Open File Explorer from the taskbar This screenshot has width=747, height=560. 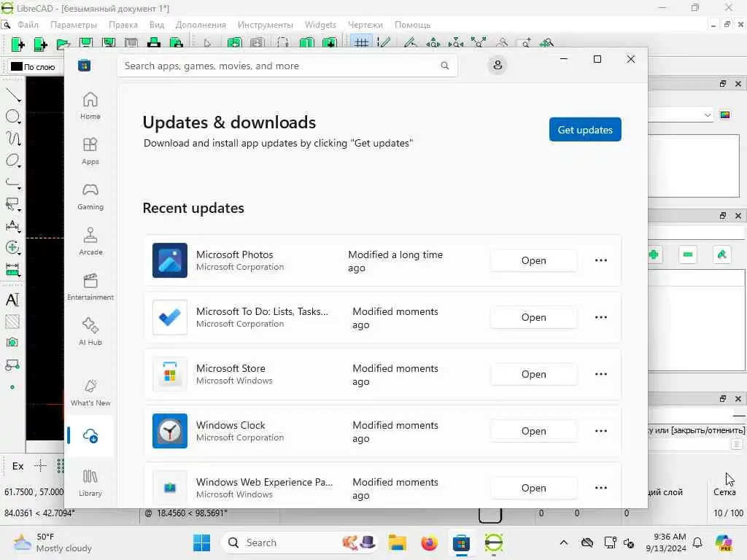click(x=397, y=542)
